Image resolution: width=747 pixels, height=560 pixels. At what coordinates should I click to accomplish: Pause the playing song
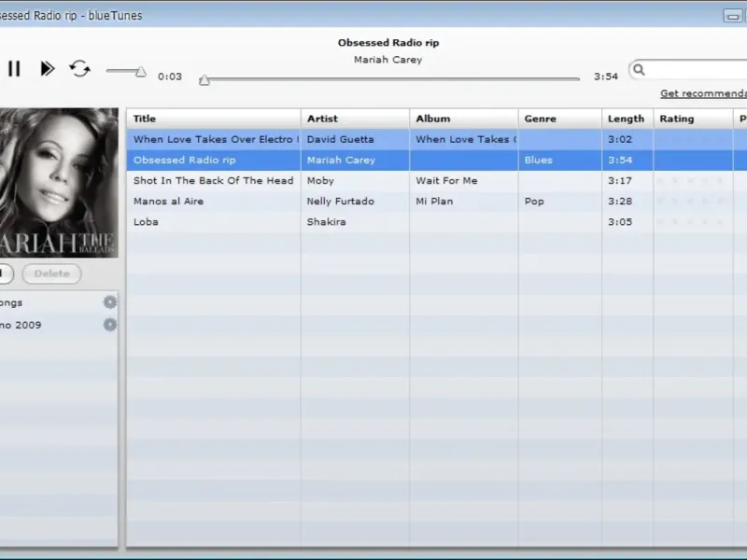tap(14, 69)
